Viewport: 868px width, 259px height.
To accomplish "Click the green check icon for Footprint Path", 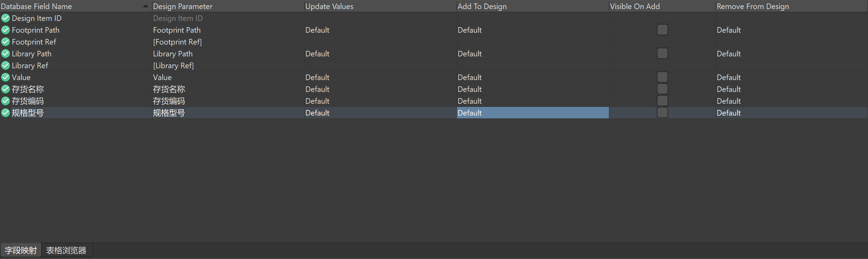I will (x=6, y=30).
